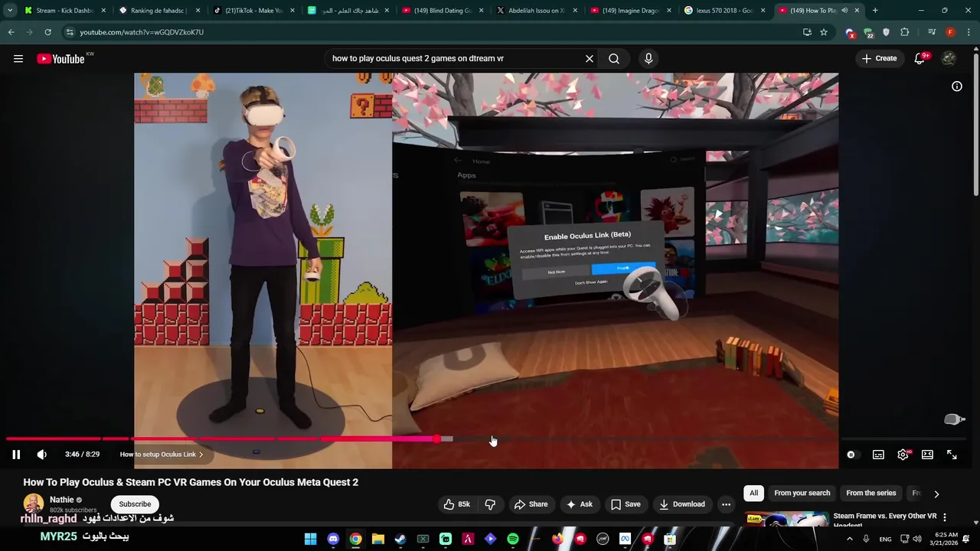980x551 pixels.
Task: Switch to Ranking de fahadsc tab
Action: (x=159, y=11)
